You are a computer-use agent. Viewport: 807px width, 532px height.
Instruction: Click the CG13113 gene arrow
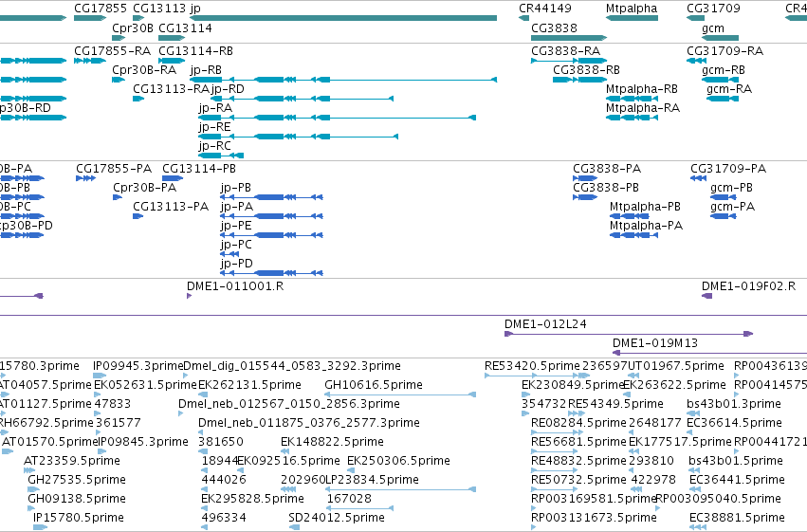138,18
